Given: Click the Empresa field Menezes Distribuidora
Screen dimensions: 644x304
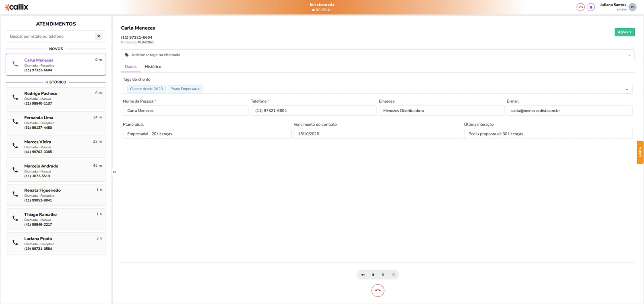Looking at the screenshot, I should tap(442, 111).
